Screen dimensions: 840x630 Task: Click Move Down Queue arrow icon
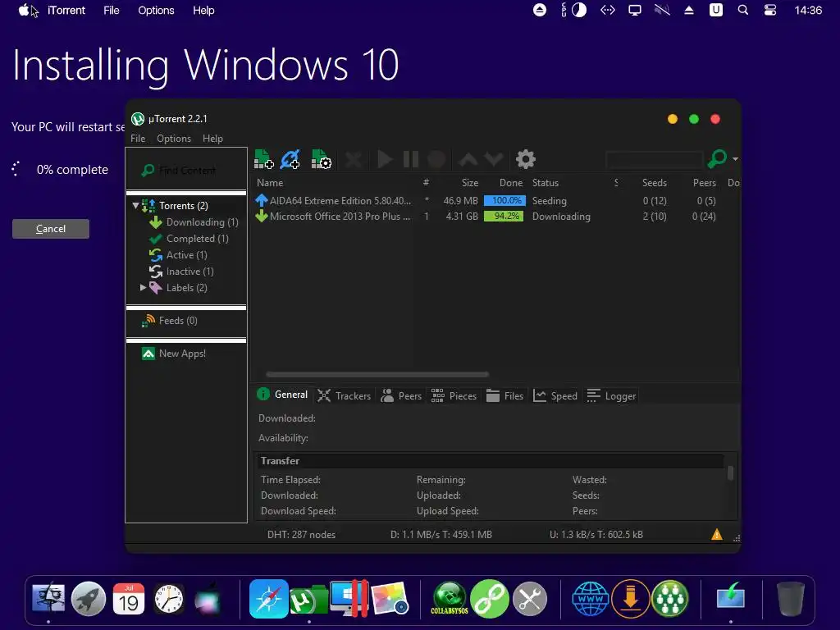click(x=494, y=159)
